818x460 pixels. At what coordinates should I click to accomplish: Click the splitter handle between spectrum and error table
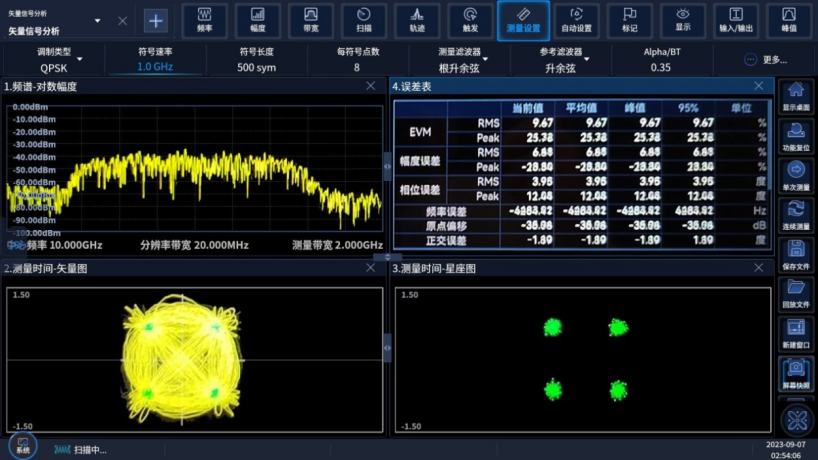coord(387,166)
